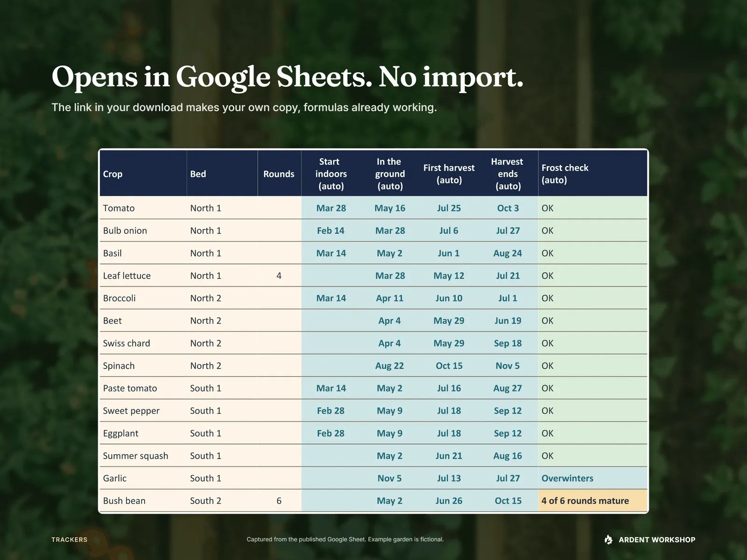The width and height of the screenshot is (747, 560).
Task: Click the 'First harvest (auto)' header
Action: (x=449, y=174)
